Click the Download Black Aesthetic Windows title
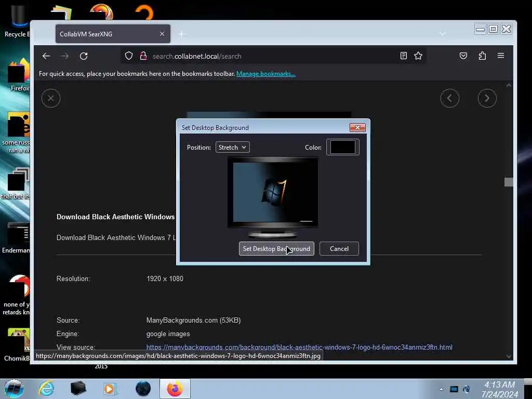Image resolution: width=532 pixels, height=399 pixels. [x=115, y=217]
